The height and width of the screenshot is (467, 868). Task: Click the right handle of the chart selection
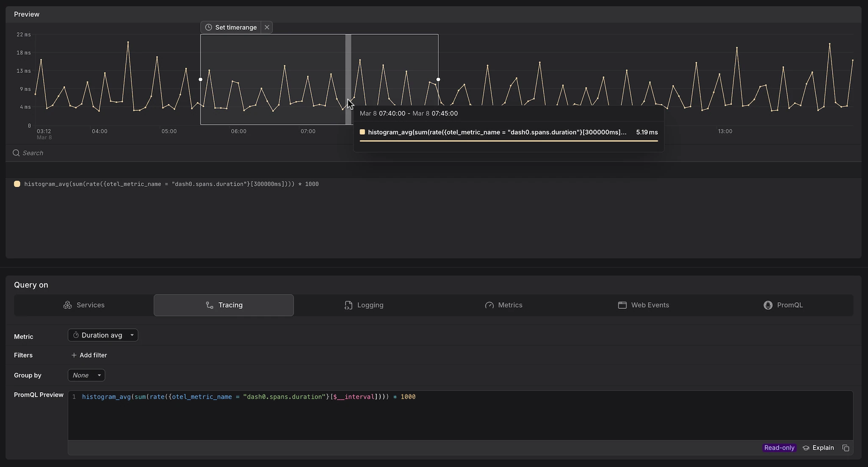(438, 79)
